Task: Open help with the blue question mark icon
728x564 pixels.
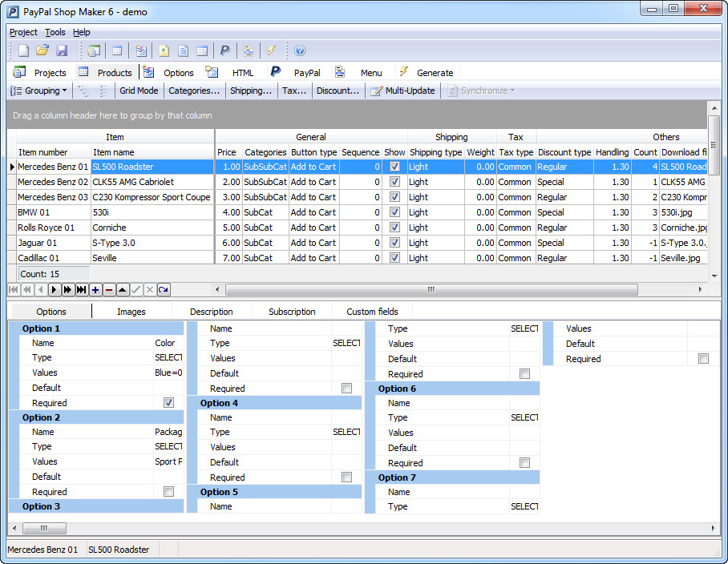Action: coord(300,50)
